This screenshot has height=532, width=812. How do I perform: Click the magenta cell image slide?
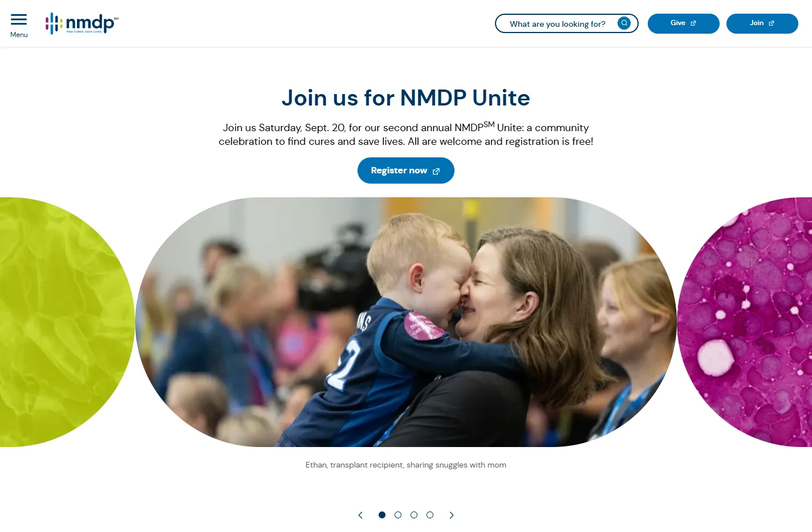tap(745, 322)
